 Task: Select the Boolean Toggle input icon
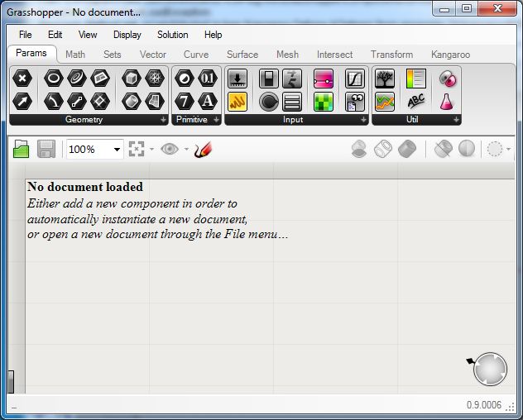point(269,79)
